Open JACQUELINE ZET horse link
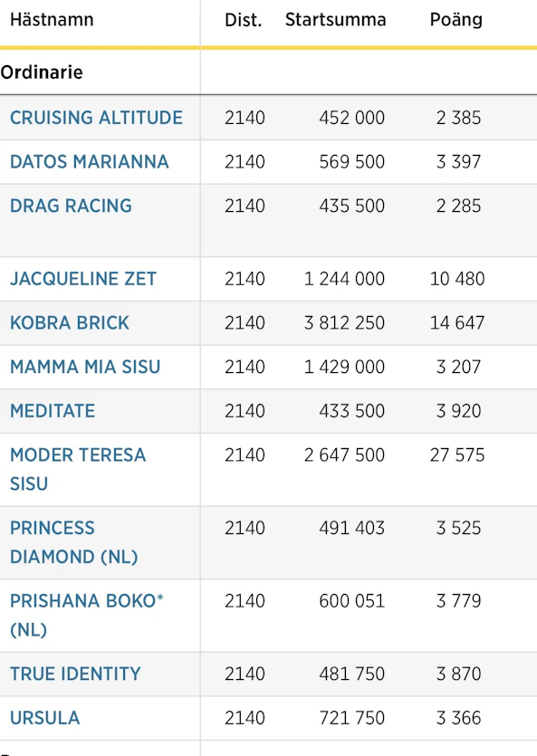This screenshot has width=537, height=756. [83, 279]
